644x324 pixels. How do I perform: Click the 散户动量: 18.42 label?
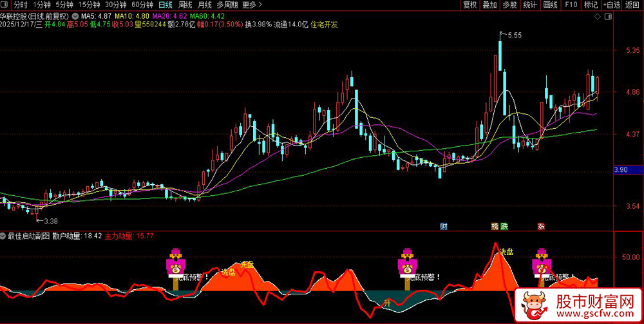[77, 236]
